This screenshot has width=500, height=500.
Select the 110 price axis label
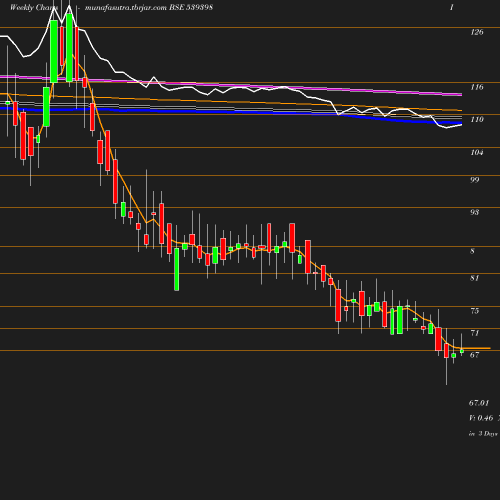[477, 119]
